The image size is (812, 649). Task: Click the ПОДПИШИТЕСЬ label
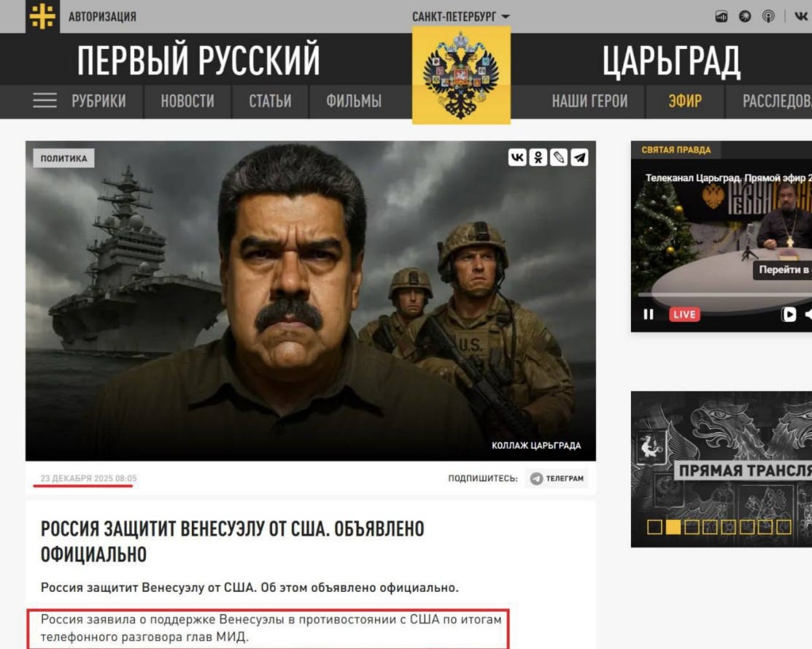[x=483, y=478]
